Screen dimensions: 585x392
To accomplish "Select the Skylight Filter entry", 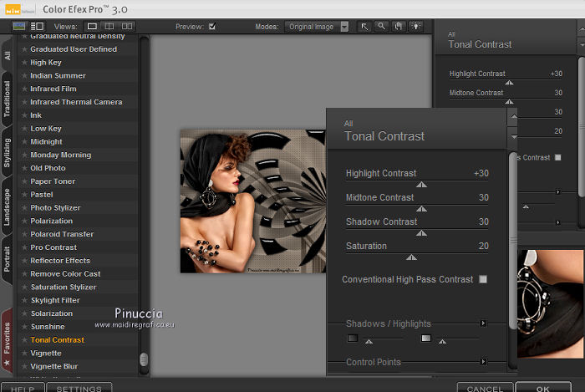I will (55, 300).
